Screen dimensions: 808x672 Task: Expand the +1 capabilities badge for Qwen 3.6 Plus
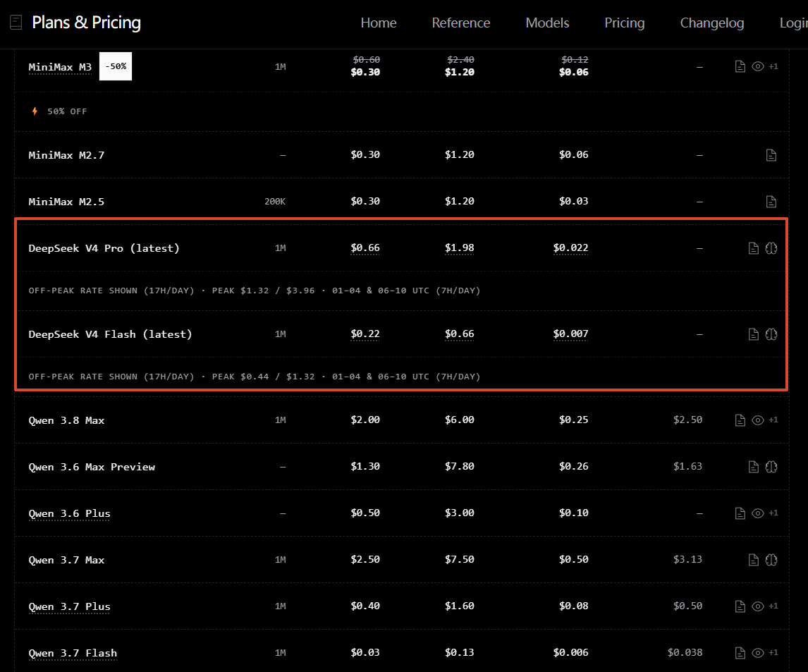pos(773,513)
